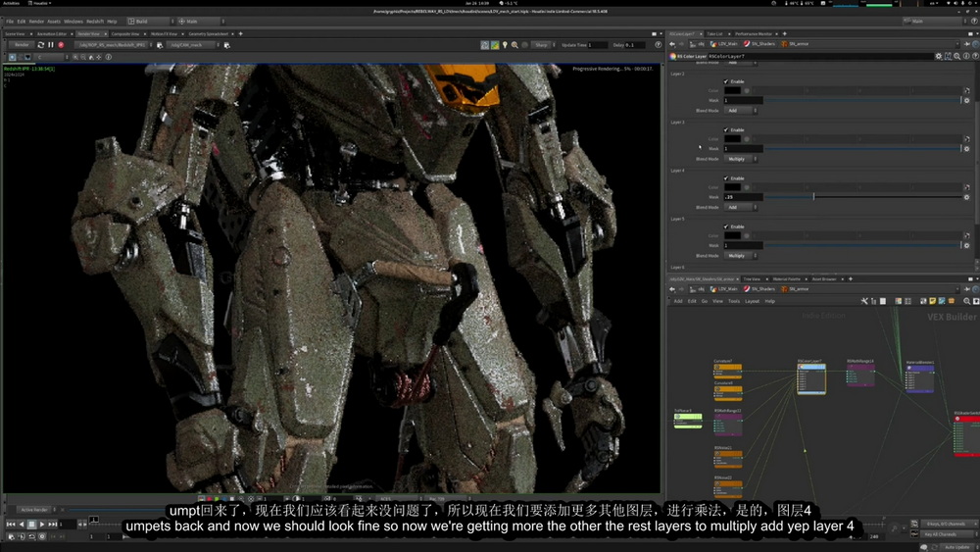The image size is (980, 552).
Task: Click the search parameters magnifier icon
Action: click(x=956, y=56)
